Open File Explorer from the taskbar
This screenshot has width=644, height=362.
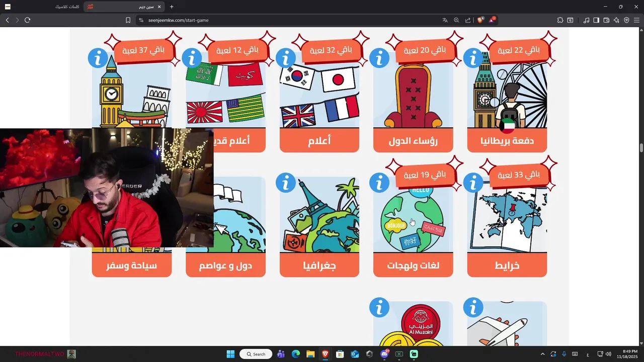tap(310, 354)
